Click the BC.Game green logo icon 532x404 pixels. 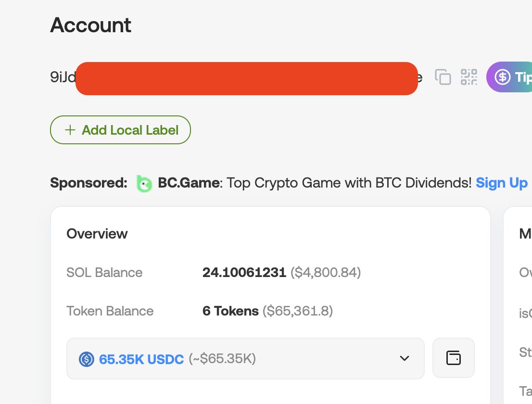tap(143, 183)
